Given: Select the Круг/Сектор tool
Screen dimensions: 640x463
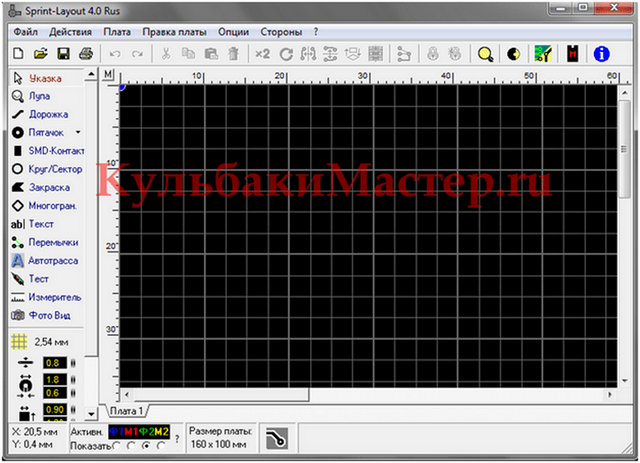Looking at the screenshot, I should 47,169.
